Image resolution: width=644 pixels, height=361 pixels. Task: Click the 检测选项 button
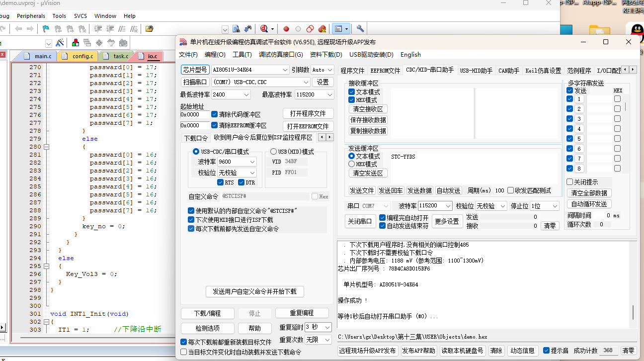[x=207, y=328]
